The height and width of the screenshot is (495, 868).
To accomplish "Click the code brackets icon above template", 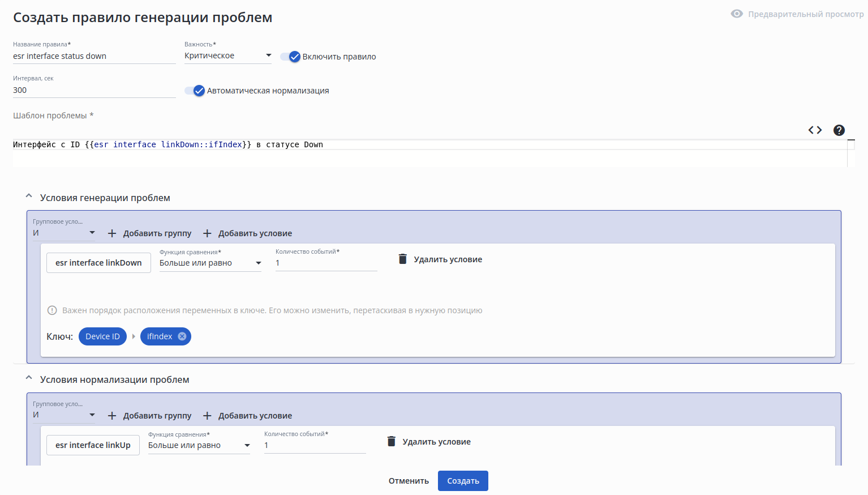I will pos(815,130).
